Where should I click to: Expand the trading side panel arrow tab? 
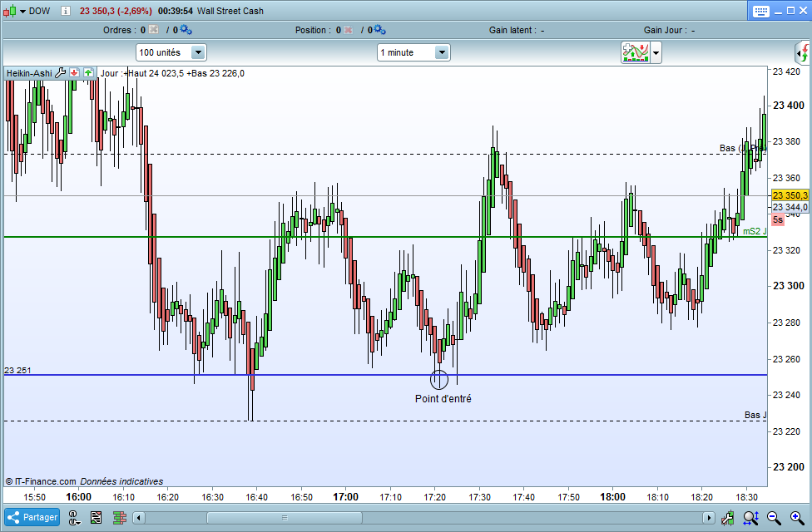coord(803,53)
